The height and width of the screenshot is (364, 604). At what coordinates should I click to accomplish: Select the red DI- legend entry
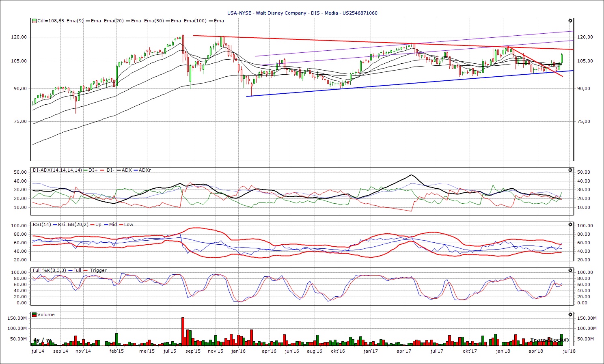coord(107,170)
